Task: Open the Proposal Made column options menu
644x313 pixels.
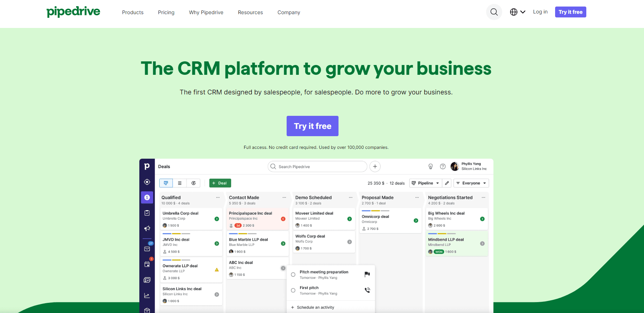Action: [x=417, y=198]
